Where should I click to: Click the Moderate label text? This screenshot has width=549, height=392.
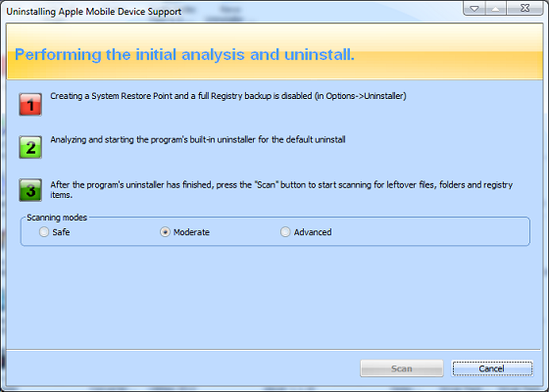click(191, 232)
